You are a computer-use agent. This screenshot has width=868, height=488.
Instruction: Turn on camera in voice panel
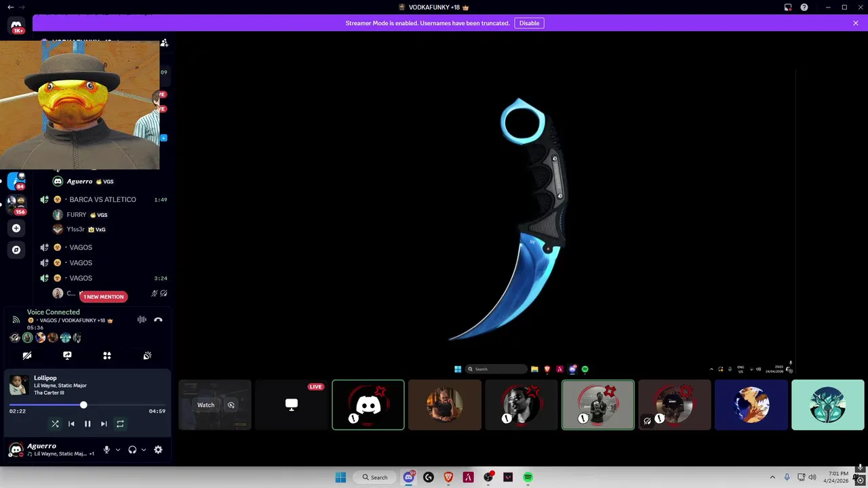[x=27, y=355]
